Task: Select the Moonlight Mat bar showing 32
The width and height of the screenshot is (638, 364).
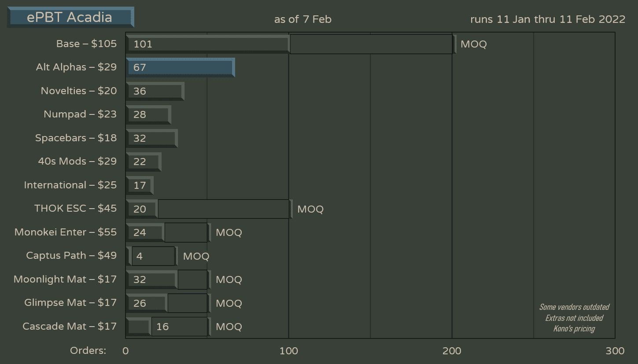Action: pyautogui.click(x=151, y=279)
